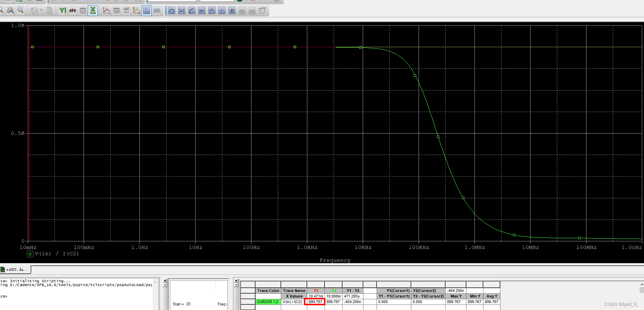Click the Y1 - Y2 column header
The width and height of the screenshot is (644, 310).
(x=353, y=291)
